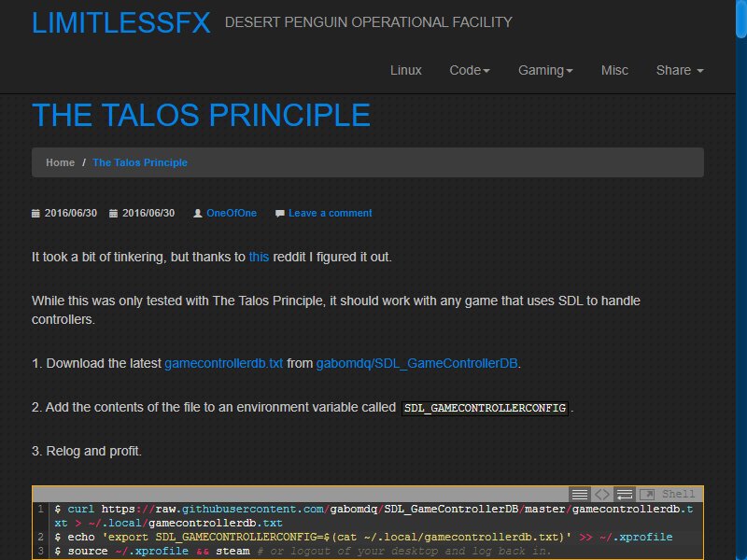This screenshot has width=747, height=560.
Task: Click THE TALOS PRINCIPLE post heading
Action: point(201,115)
